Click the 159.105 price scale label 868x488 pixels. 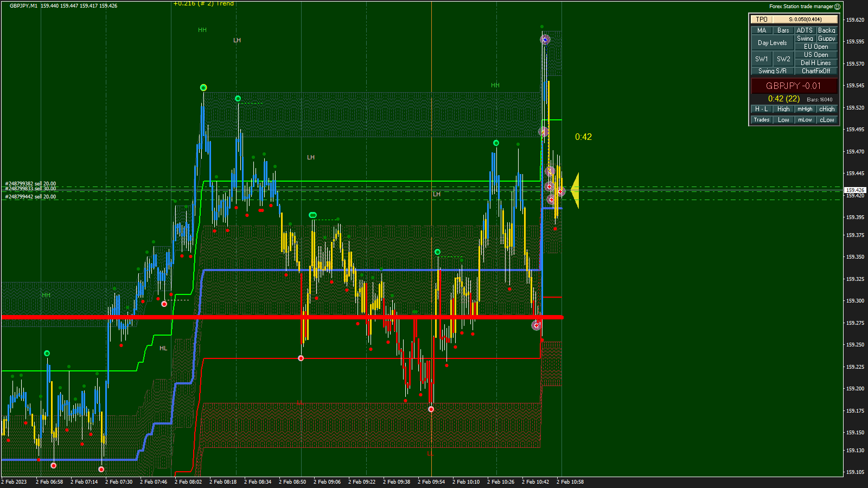(x=856, y=472)
